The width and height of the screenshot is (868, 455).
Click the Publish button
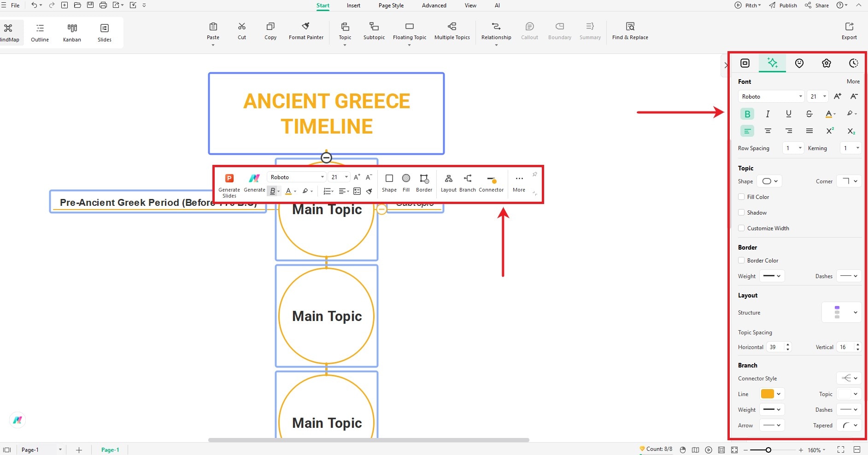point(783,6)
